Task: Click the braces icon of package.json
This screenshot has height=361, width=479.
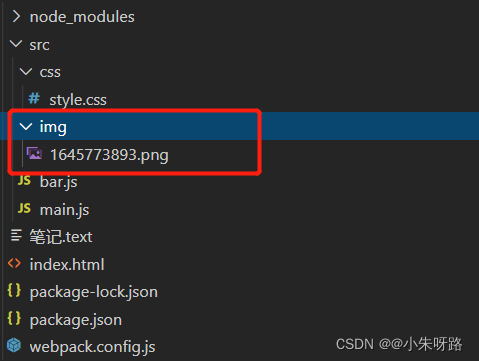Action: click(14, 318)
